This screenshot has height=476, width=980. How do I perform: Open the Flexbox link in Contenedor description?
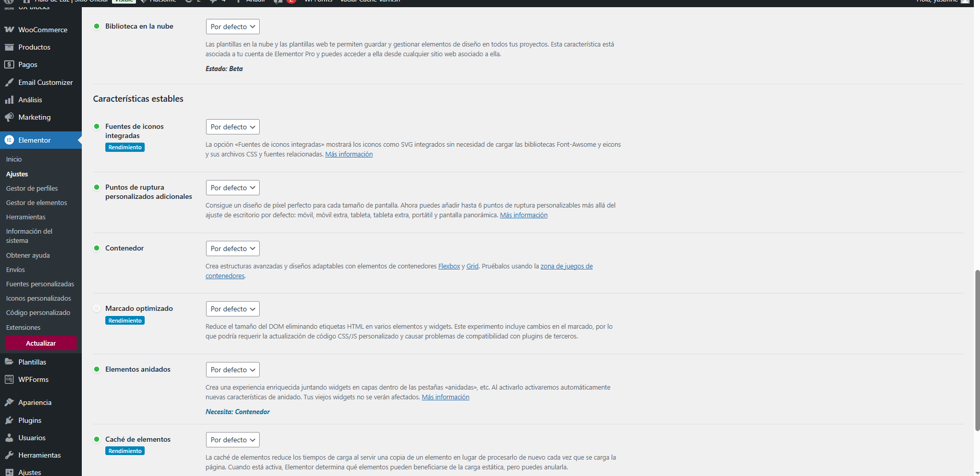point(449,266)
